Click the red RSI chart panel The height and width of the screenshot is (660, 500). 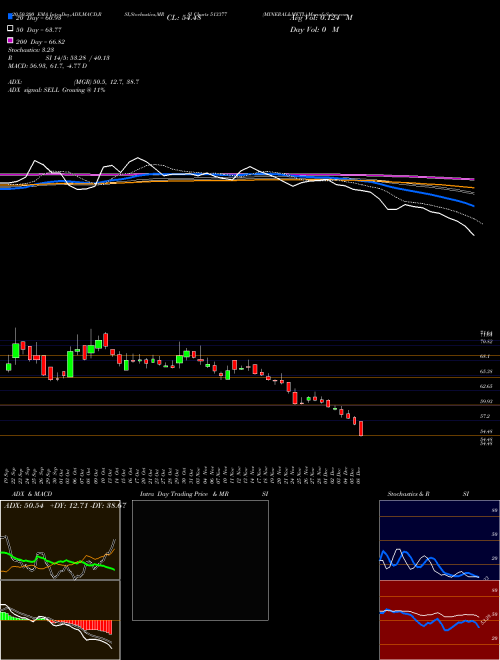click(x=439, y=620)
